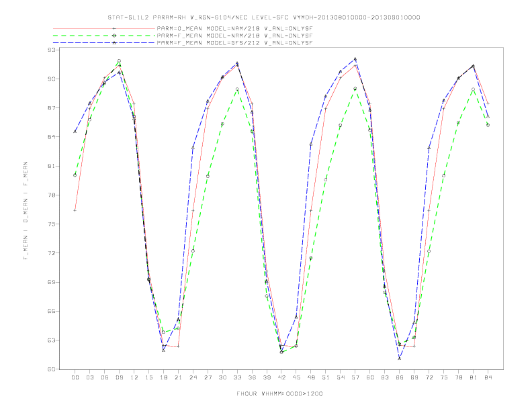Click the x-axis tick label 06
Image resolution: width=532 pixels, height=411 pixels.
(105, 377)
